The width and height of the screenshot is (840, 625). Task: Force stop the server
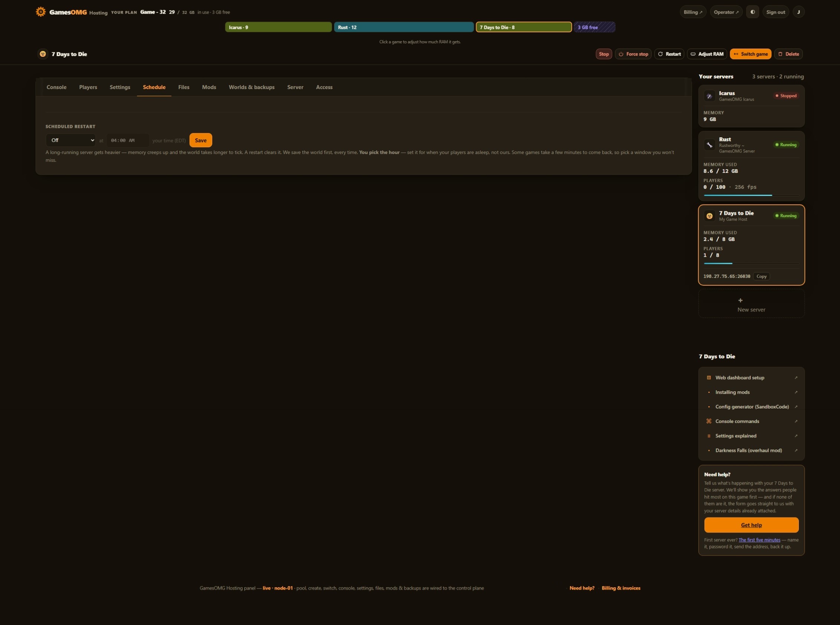(x=633, y=54)
